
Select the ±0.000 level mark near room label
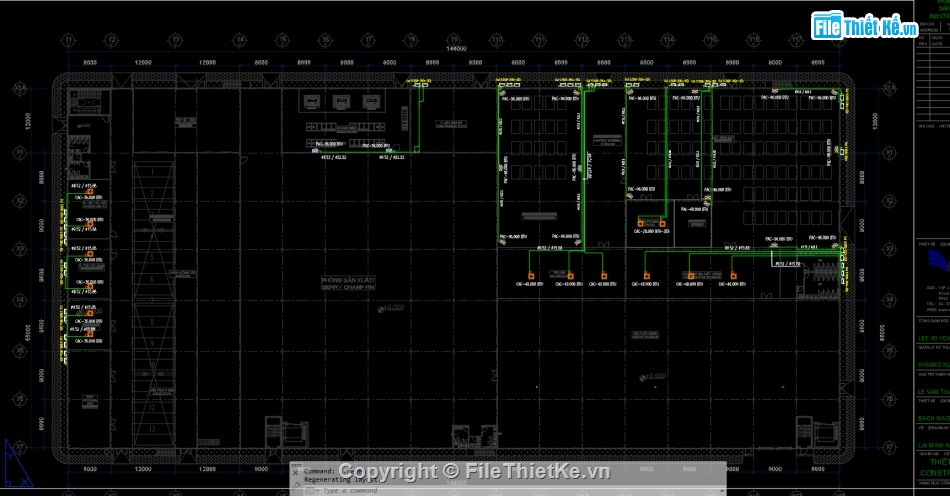coord(391,308)
